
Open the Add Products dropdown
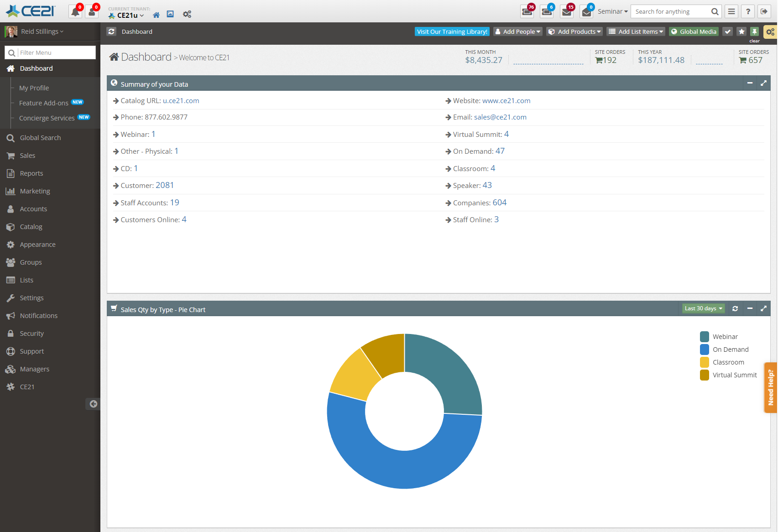(574, 31)
